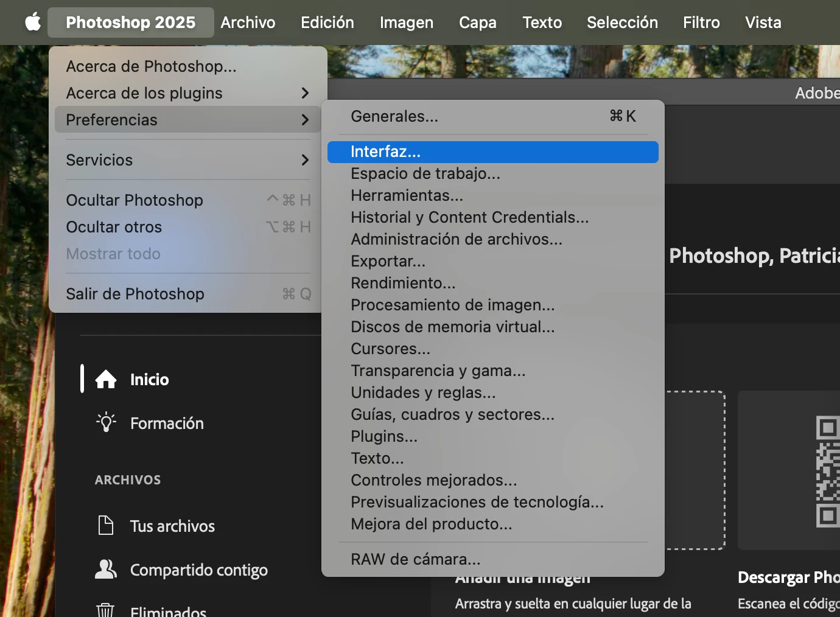Open Eliminados in sidebar
The width and height of the screenshot is (840, 617).
pyautogui.click(x=168, y=610)
